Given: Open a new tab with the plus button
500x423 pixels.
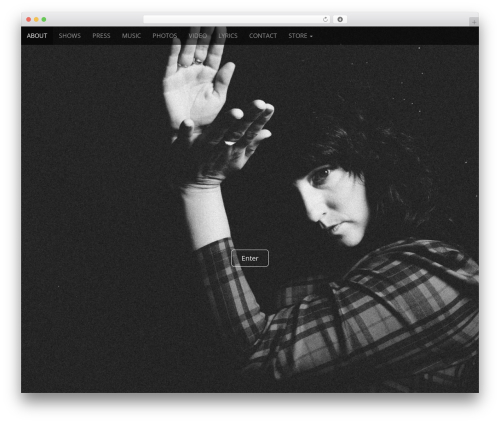Looking at the screenshot, I should pos(474,22).
